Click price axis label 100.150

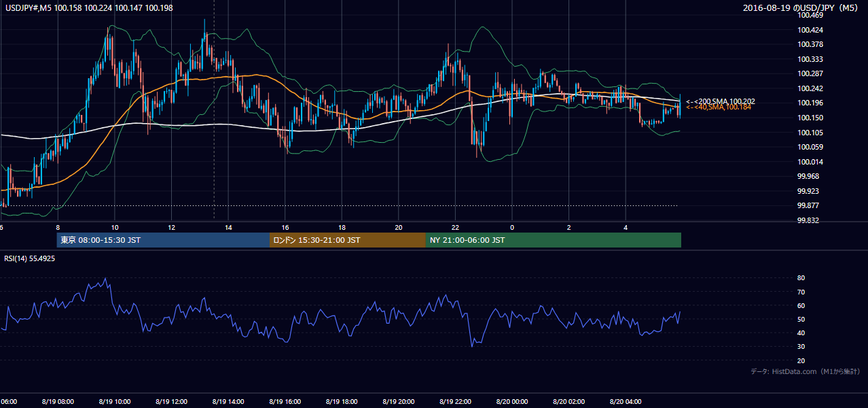pyautogui.click(x=810, y=118)
